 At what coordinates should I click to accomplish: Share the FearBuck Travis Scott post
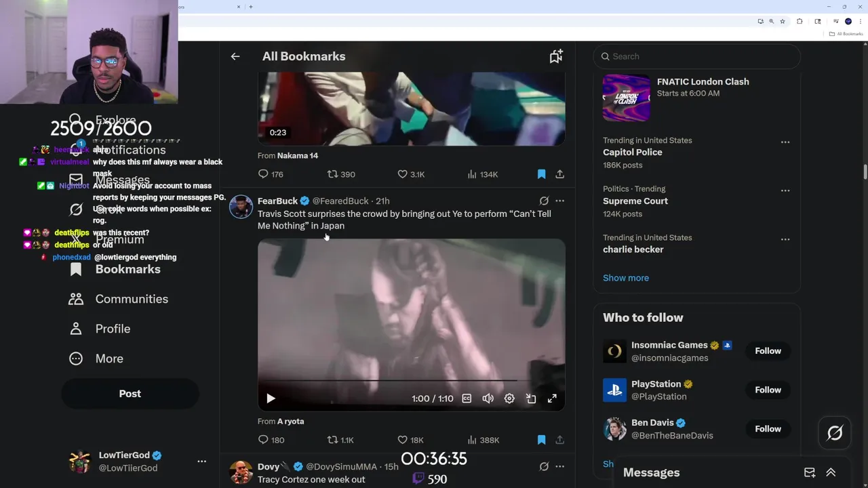point(559,440)
